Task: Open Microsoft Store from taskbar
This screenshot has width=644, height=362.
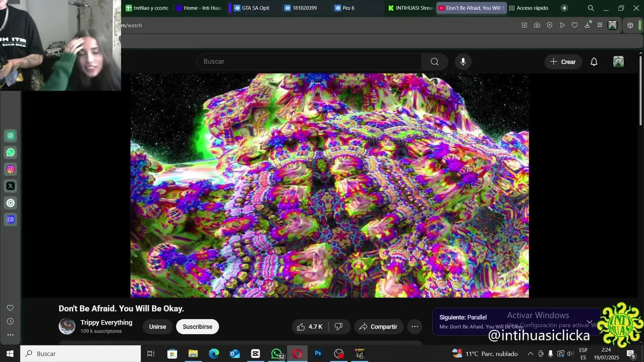Action: [x=172, y=353]
